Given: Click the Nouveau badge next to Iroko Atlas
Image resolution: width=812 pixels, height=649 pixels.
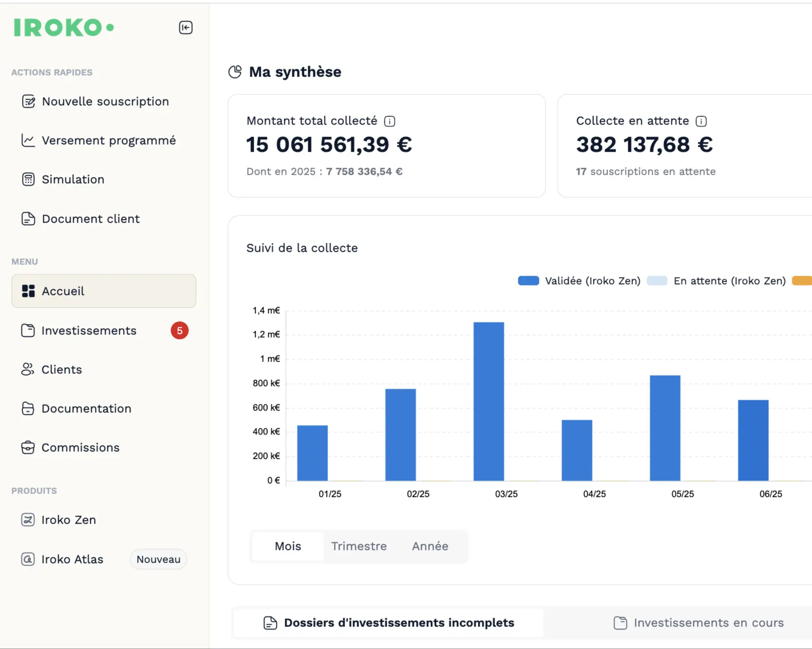Looking at the screenshot, I should pyautogui.click(x=158, y=559).
